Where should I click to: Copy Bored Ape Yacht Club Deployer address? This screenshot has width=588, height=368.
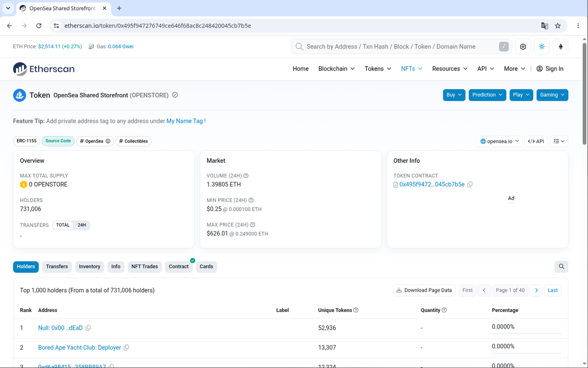click(126, 348)
